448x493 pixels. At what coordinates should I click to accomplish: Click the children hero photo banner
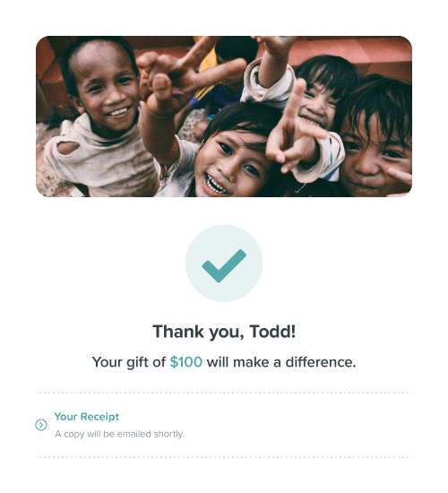(224, 117)
